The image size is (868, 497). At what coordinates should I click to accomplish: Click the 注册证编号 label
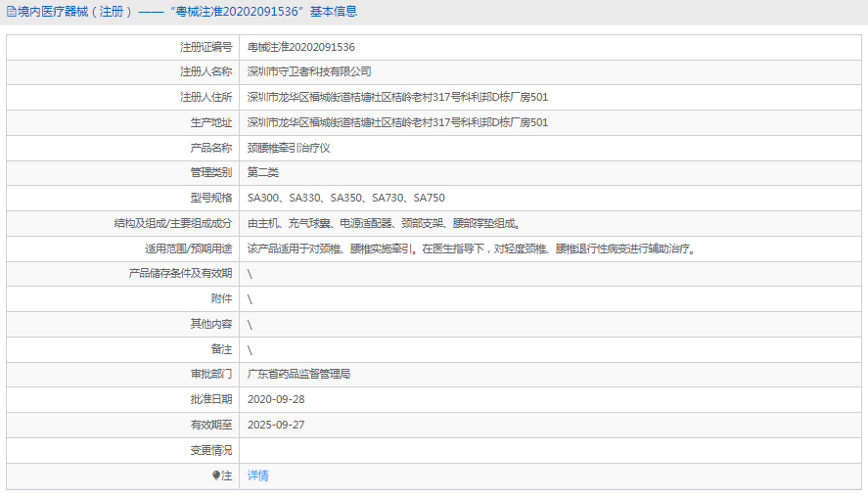pyautogui.click(x=206, y=47)
